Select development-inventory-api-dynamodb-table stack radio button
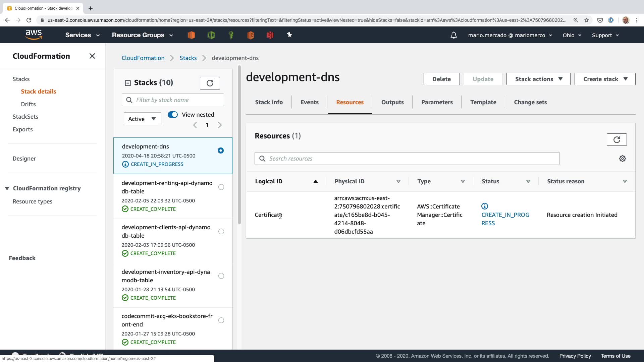The width and height of the screenshot is (644, 362). click(x=221, y=276)
